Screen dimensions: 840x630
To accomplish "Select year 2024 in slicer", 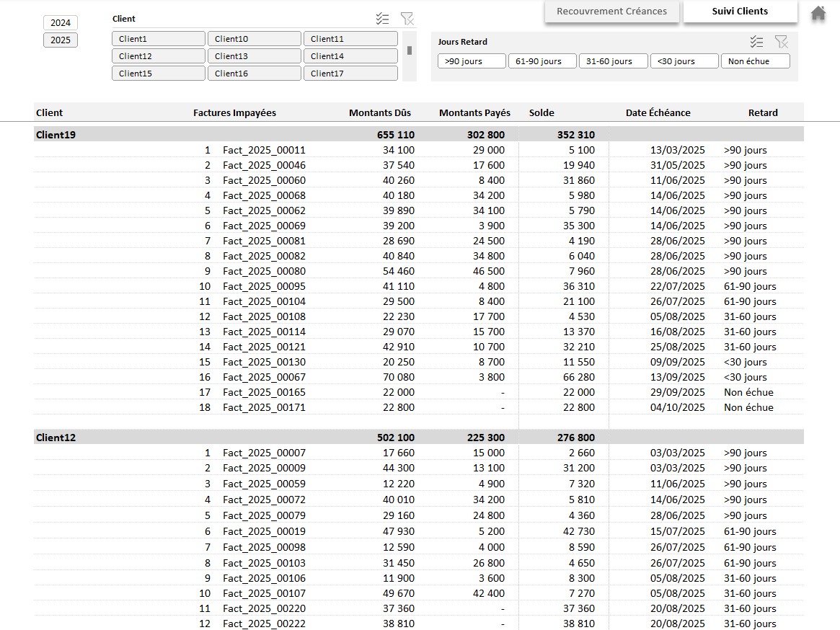I will pyautogui.click(x=61, y=23).
